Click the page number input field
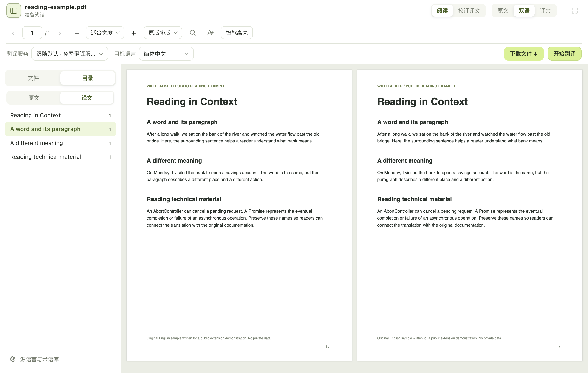This screenshot has width=588, height=373. tap(32, 33)
